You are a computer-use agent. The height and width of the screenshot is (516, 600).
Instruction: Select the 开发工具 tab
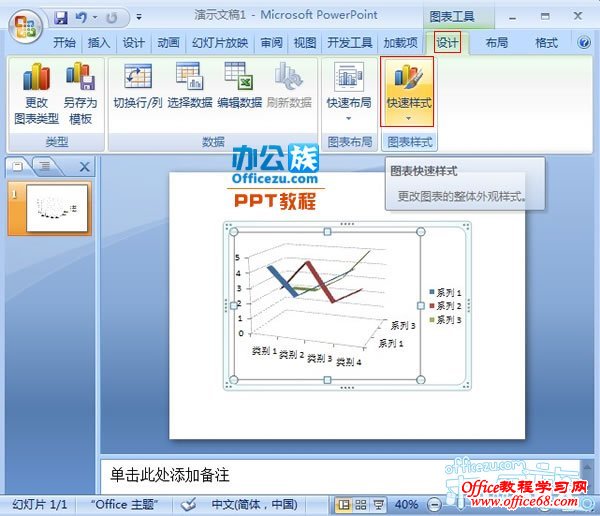[349, 42]
